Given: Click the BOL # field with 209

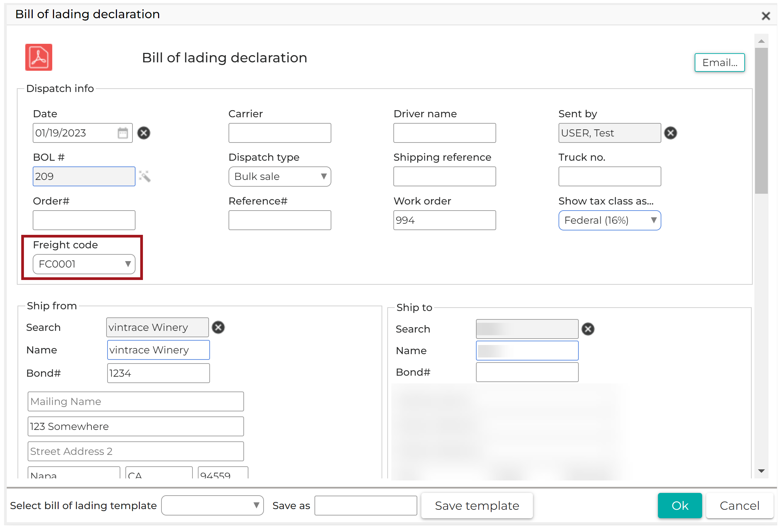Looking at the screenshot, I should [84, 177].
